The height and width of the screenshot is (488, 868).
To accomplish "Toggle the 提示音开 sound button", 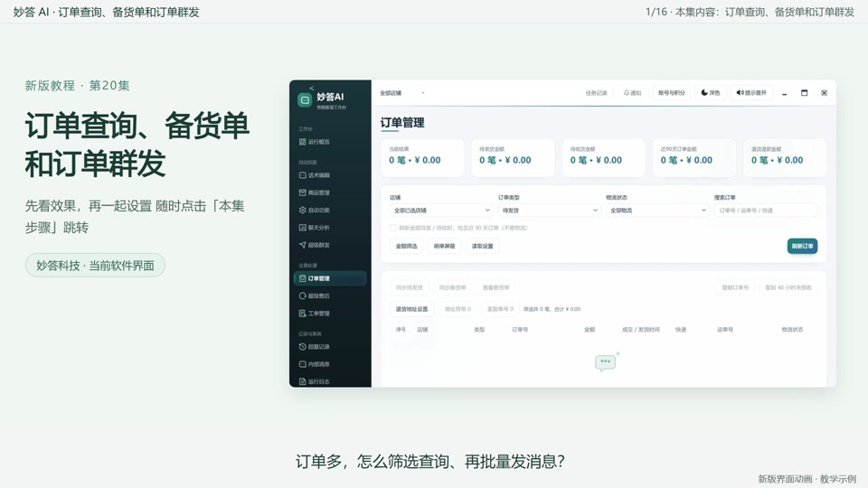I will [751, 93].
